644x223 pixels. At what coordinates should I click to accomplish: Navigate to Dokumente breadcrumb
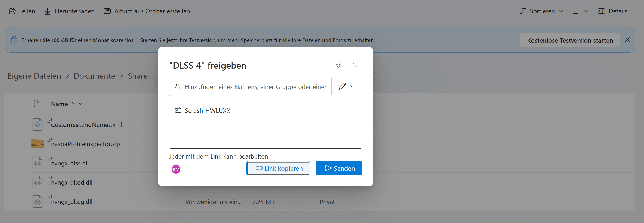[x=94, y=76]
